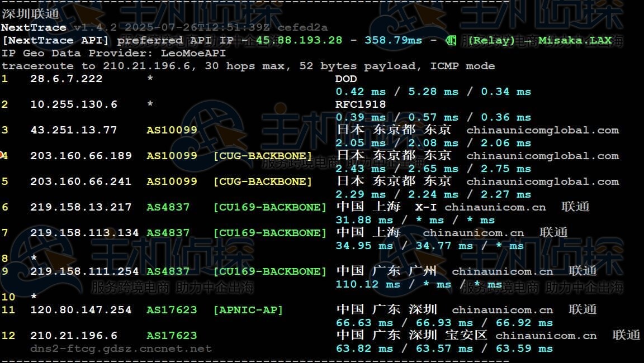Click the IP 43.251.13.77 on hop 3
This screenshot has width=644, height=363.
point(74,130)
